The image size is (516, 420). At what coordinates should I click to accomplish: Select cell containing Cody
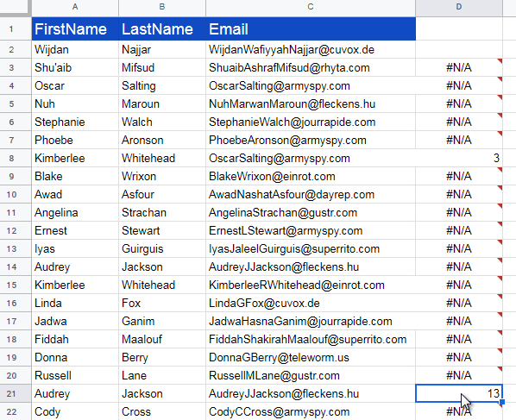click(x=75, y=411)
